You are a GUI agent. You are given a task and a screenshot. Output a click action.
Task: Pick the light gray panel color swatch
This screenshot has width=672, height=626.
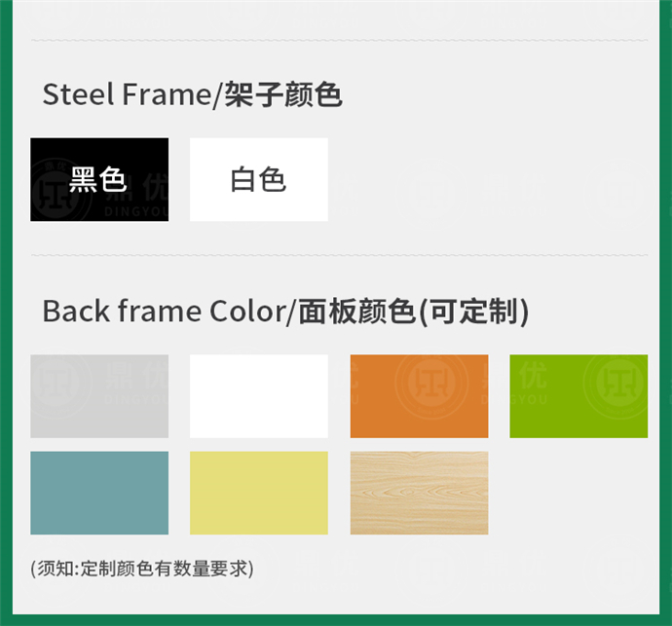(98, 395)
